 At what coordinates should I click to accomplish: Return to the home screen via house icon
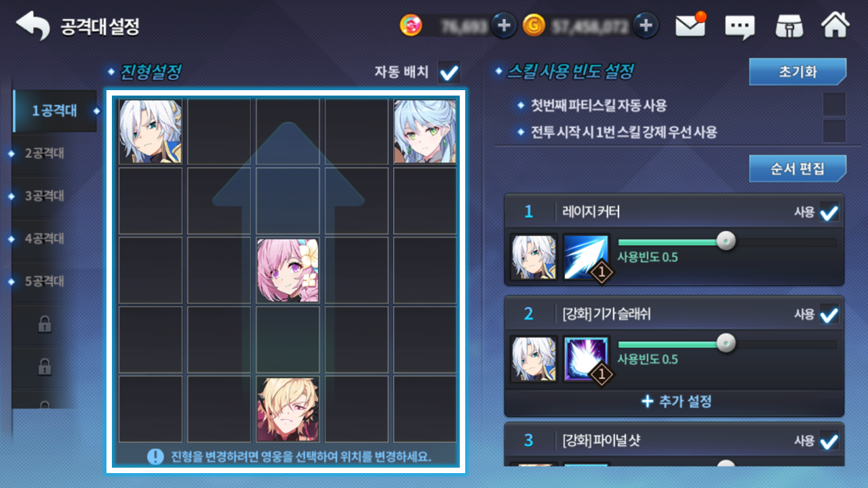pos(835,26)
